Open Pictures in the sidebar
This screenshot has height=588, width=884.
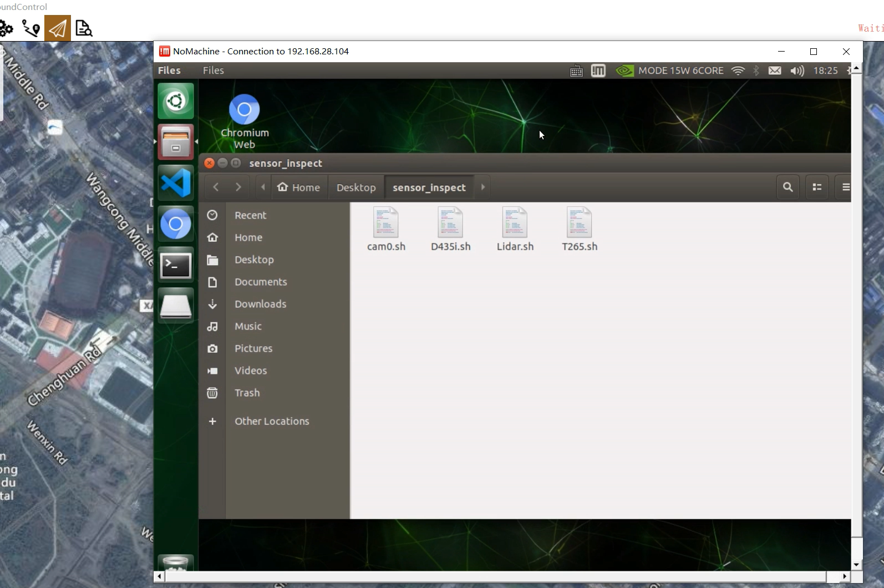(274, 348)
